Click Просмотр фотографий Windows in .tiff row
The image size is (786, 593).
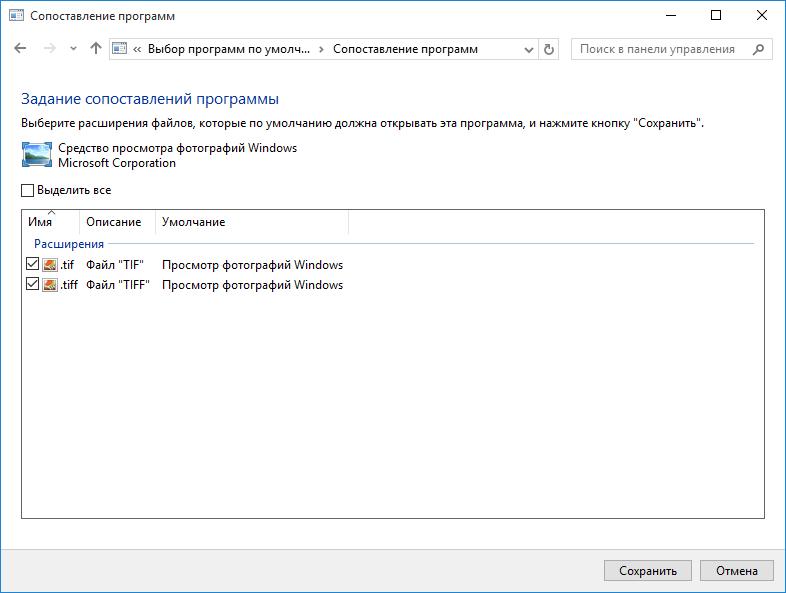tap(252, 285)
